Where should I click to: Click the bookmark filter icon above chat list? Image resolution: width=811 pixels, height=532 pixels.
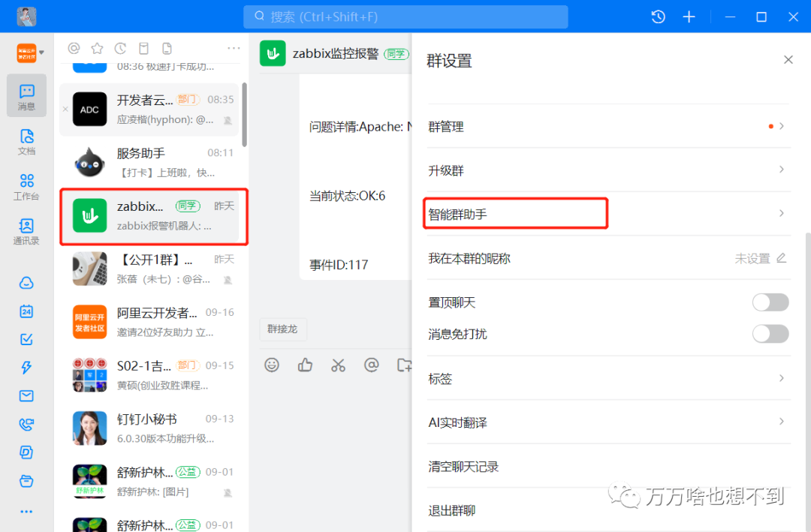(x=143, y=49)
